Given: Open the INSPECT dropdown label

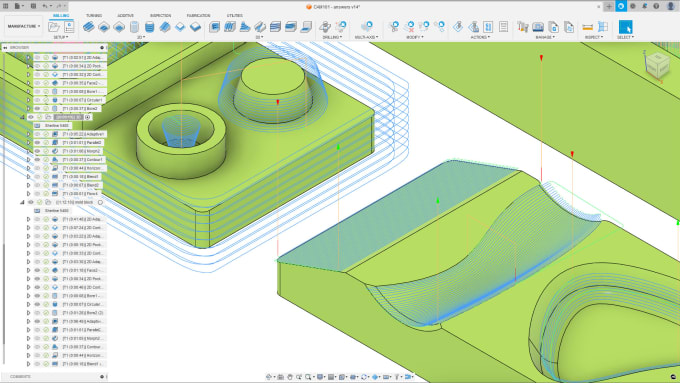Looking at the screenshot, I should coord(594,37).
